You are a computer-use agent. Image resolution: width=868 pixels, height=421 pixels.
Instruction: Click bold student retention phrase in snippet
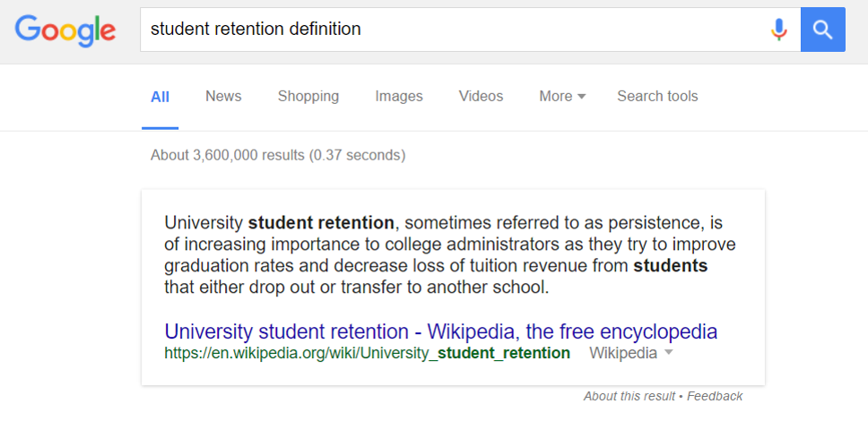321,223
